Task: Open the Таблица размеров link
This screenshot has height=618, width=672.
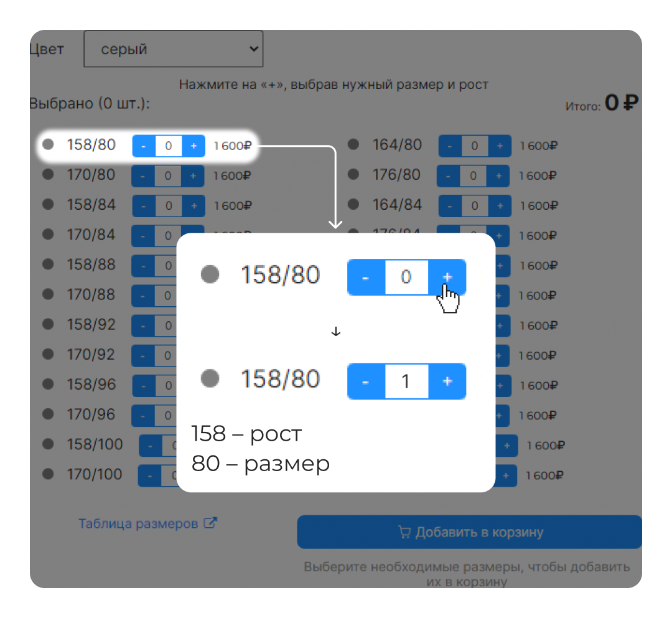Action: pos(138,523)
